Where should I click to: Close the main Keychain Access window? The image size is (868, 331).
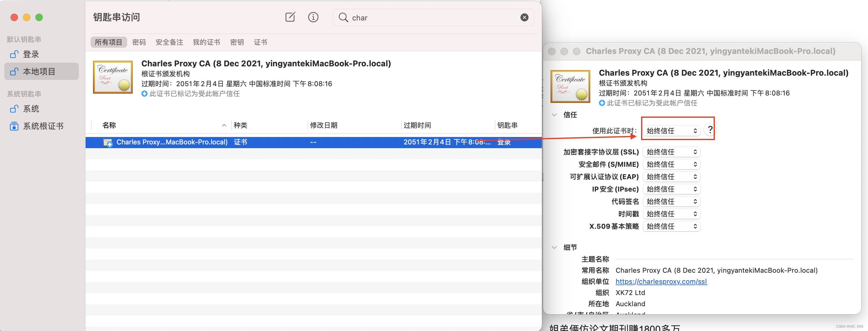[x=14, y=17]
